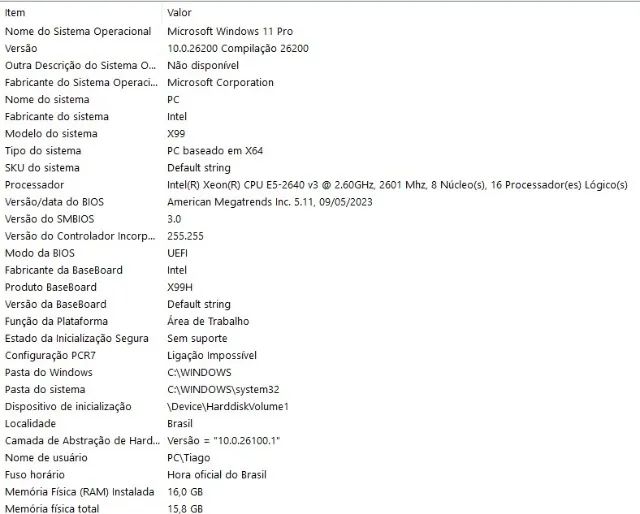Select the 'Função da Plataforma' row label
Viewport: 640px width, 514px height.
coord(56,322)
